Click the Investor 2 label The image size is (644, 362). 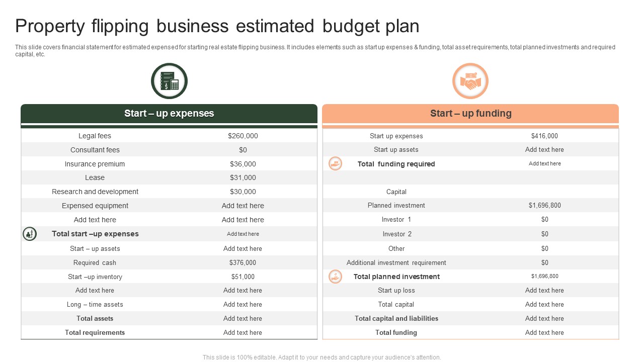396,234
